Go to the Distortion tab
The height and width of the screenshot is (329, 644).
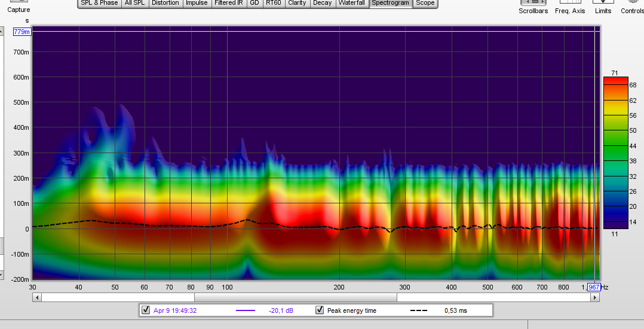click(165, 3)
